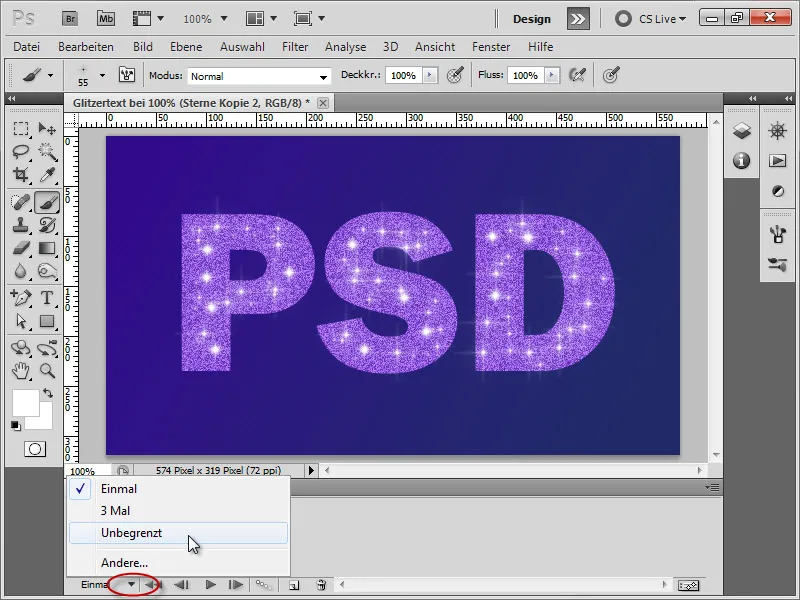This screenshot has width=800, height=600.
Task: Delete selected animation frame with trash icon
Action: click(321, 585)
